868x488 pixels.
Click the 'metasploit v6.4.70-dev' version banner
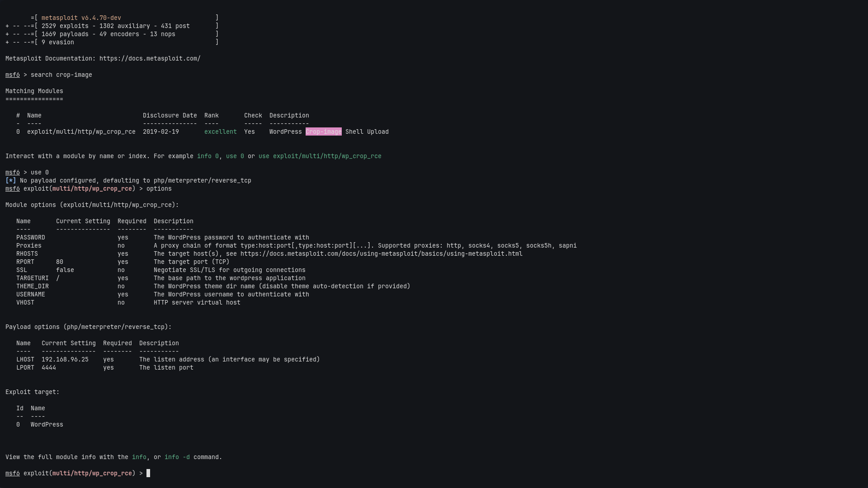[x=81, y=18]
